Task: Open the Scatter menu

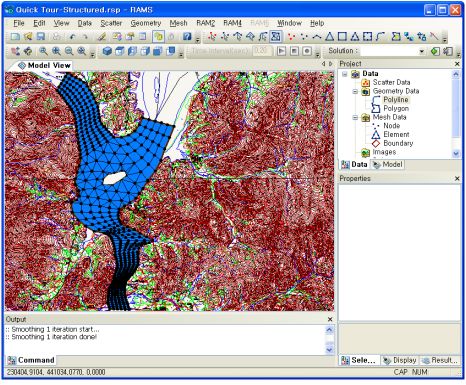Action: click(x=111, y=23)
